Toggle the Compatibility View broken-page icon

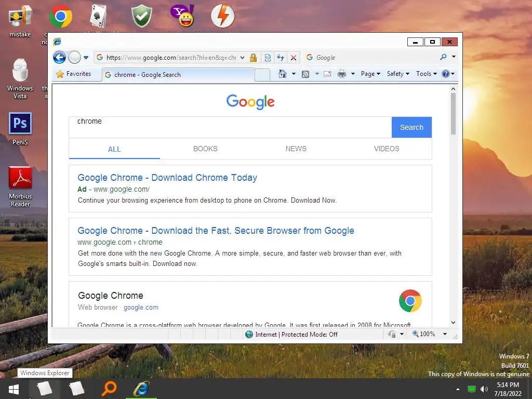click(268, 58)
